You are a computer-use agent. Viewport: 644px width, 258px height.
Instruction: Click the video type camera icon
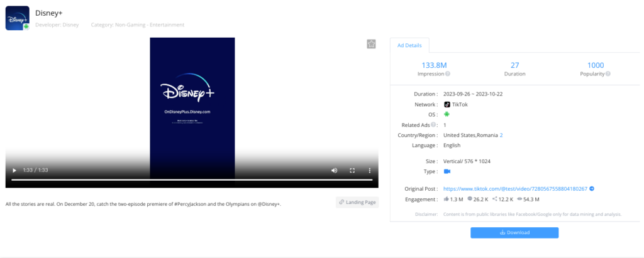point(447,171)
